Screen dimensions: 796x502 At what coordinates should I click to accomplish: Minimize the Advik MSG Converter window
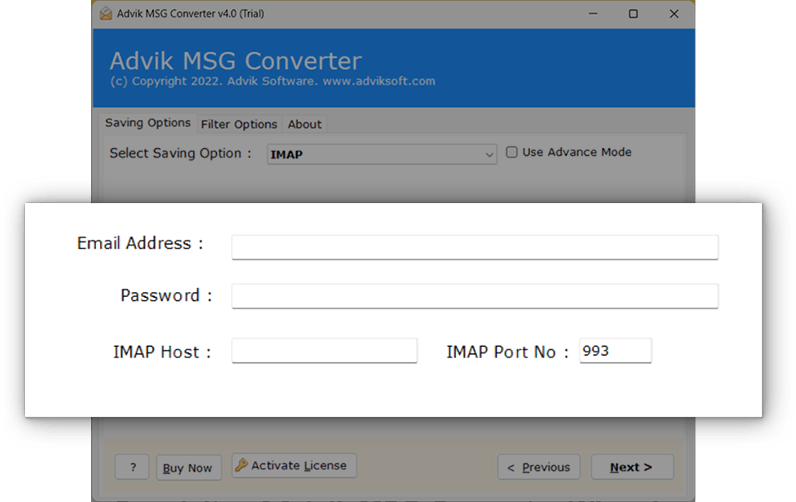[593, 14]
